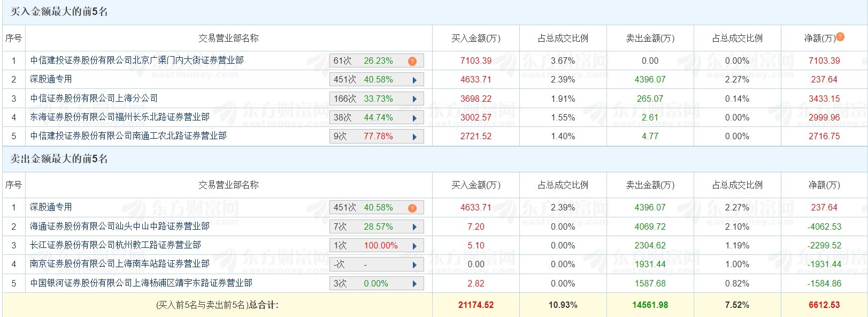
Task: Click blue arrow beside 南京证券上海南车站路 stats
Action: pos(414,265)
